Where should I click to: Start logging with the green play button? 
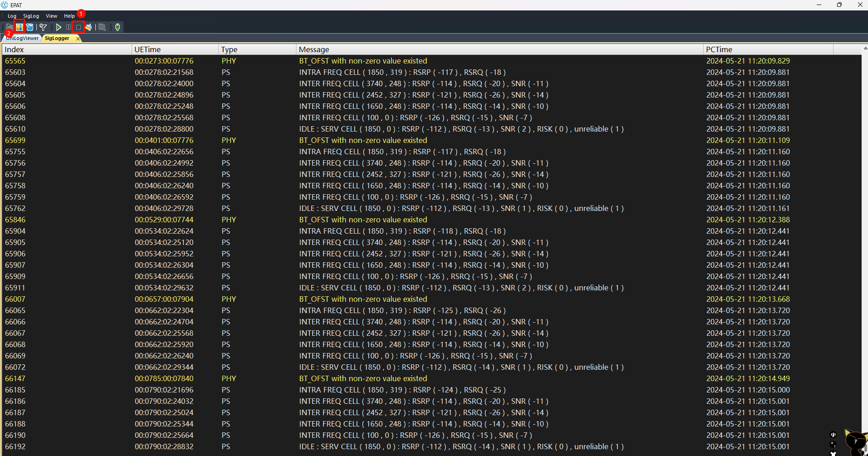tap(59, 27)
